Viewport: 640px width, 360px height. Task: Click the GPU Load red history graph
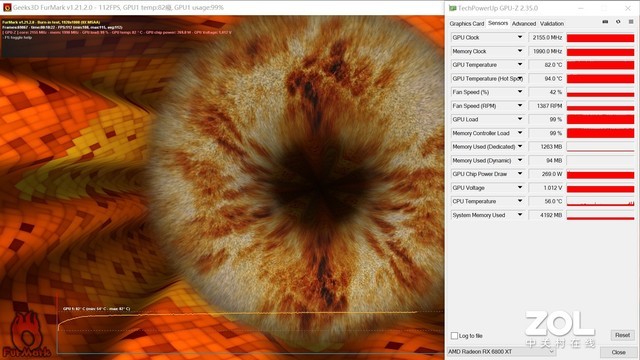coord(600,120)
